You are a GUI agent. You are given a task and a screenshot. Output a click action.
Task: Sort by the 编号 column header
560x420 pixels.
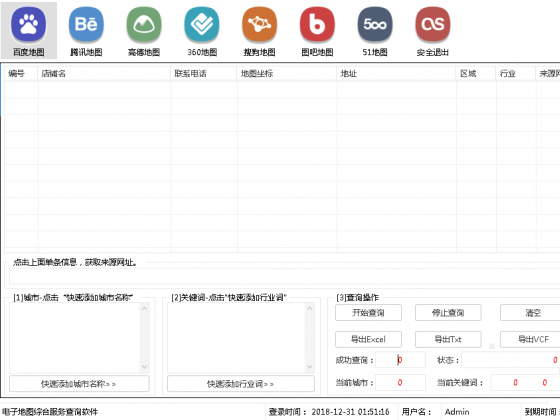pyautogui.click(x=21, y=74)
